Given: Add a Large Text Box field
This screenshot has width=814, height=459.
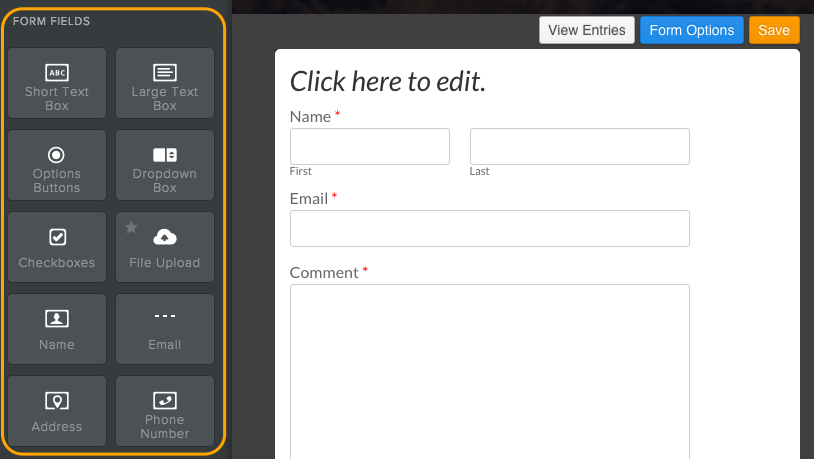Looking at the screenshot, I should (x=165, y=83).
